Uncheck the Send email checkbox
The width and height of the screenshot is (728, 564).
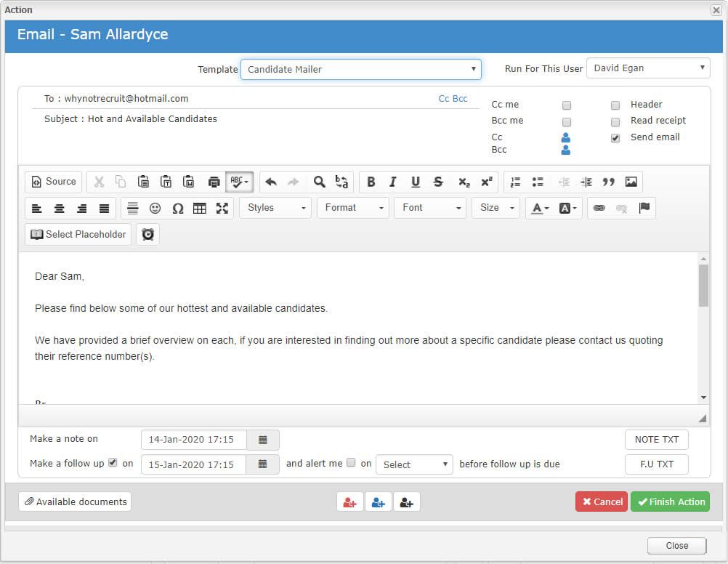[x=615, y=138]
